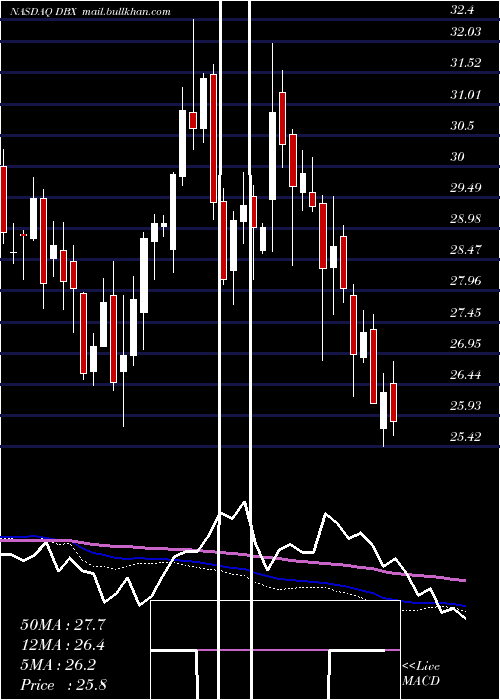This screenshot has width=500, height=700.
Task: Click the 31.52 price axis label
Action: point(466,63)
